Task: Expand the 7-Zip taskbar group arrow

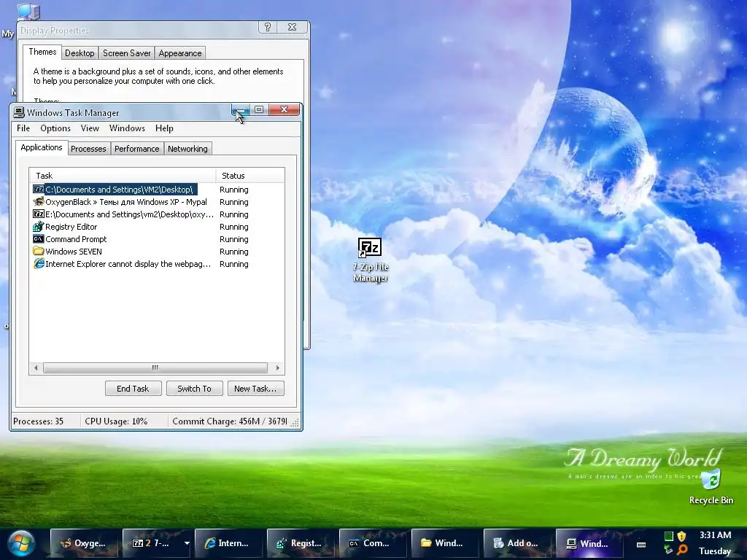Action: click(187, 542)
